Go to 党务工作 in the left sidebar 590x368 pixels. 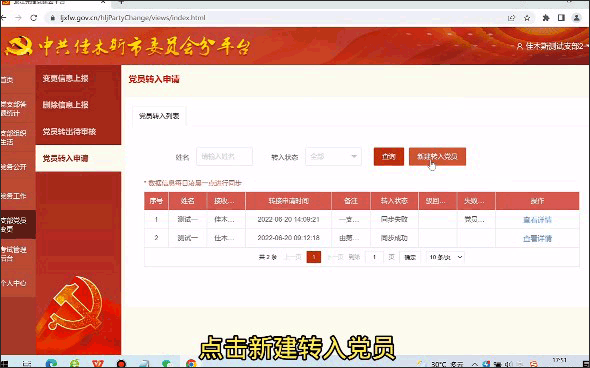pos(14,196)
